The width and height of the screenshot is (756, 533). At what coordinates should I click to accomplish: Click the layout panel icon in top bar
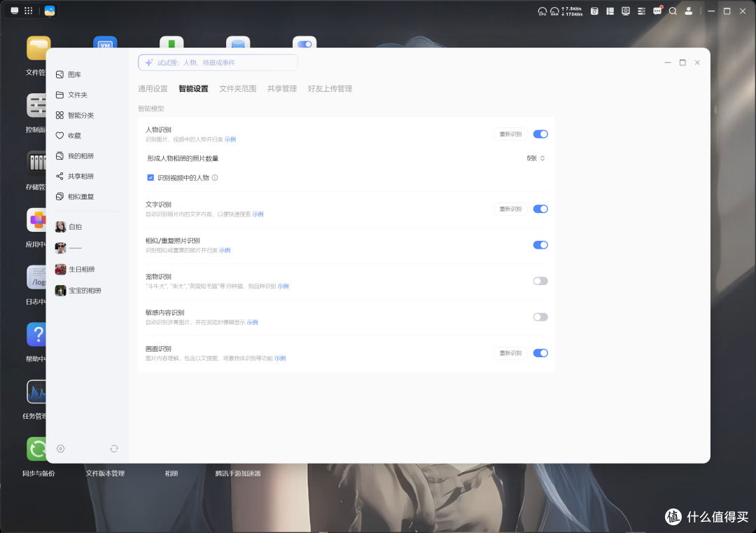(x=610, y=11)
